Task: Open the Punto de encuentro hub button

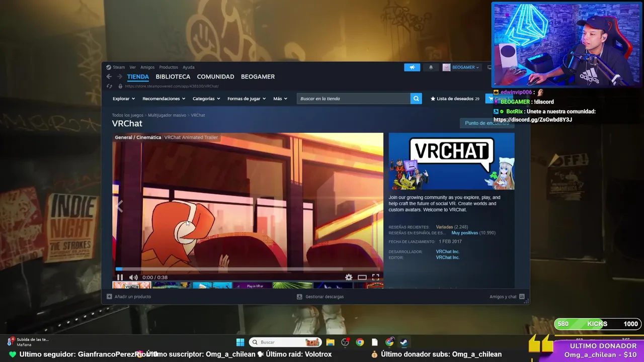Action: coord(487,123)
